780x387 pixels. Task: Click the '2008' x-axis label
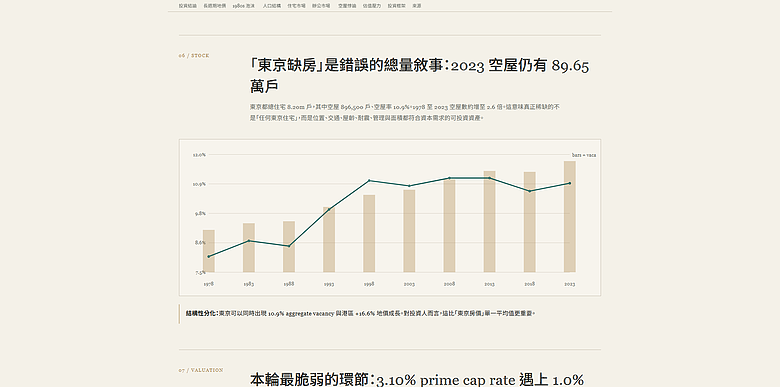[x=449, y=284]
